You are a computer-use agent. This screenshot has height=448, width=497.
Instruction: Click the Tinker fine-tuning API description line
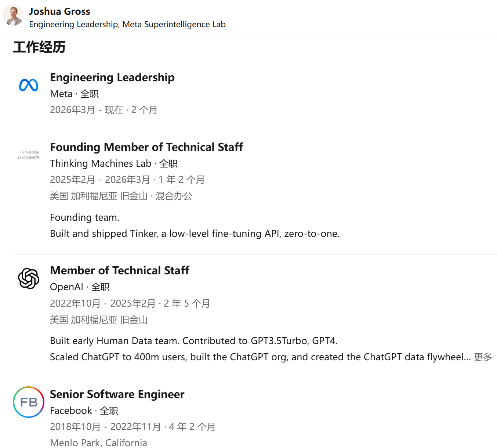[x=195, y=234]
